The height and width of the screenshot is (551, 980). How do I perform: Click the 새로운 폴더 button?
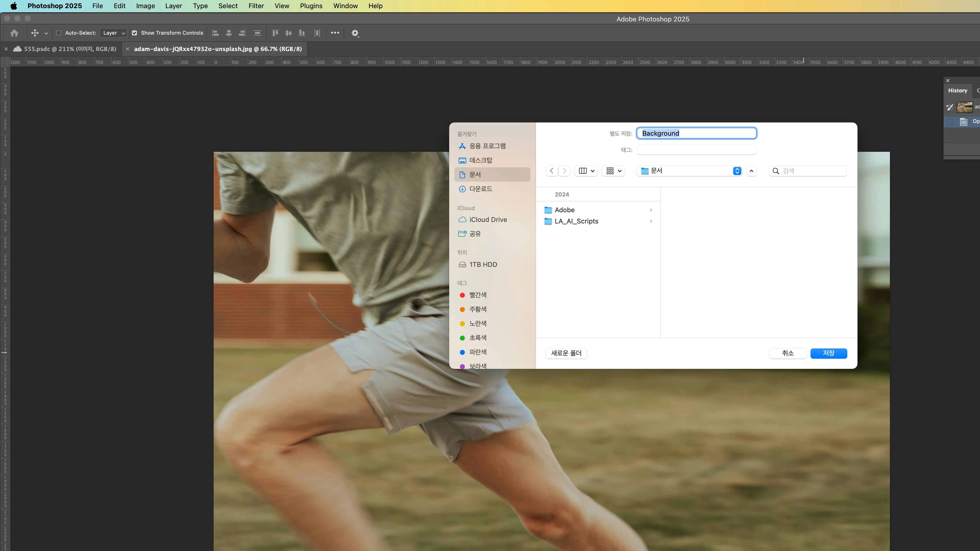(566, 353)
